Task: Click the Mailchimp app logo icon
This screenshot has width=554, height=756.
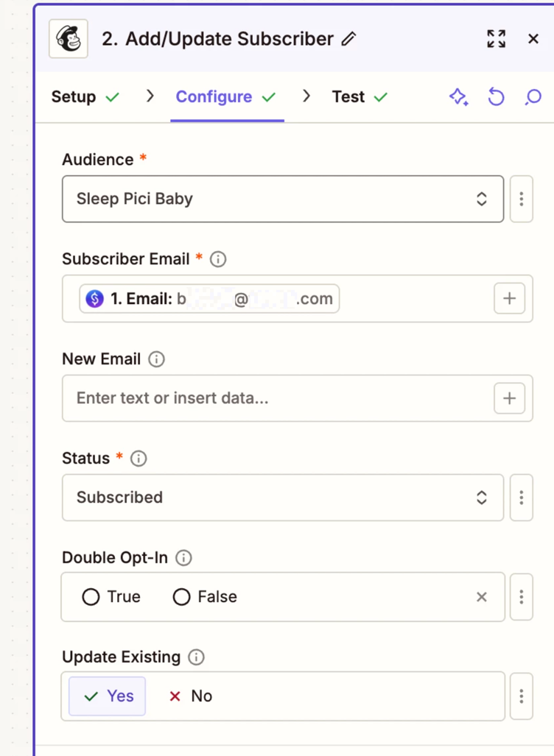Action: pos(69,39)
